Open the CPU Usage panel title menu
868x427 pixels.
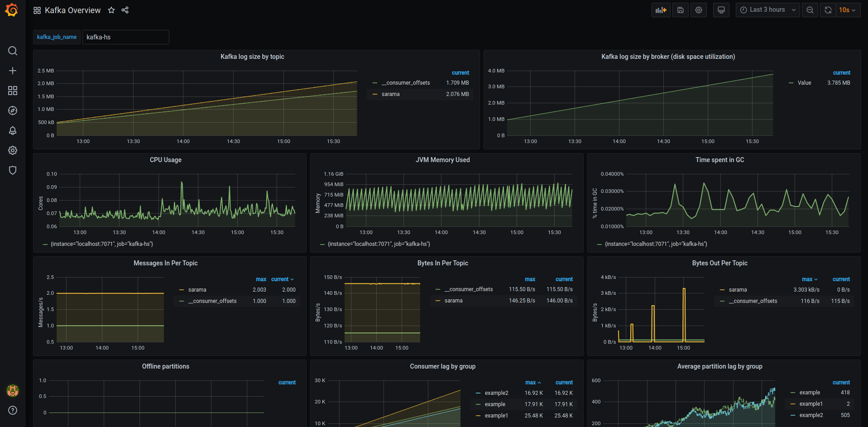[166, 160]
